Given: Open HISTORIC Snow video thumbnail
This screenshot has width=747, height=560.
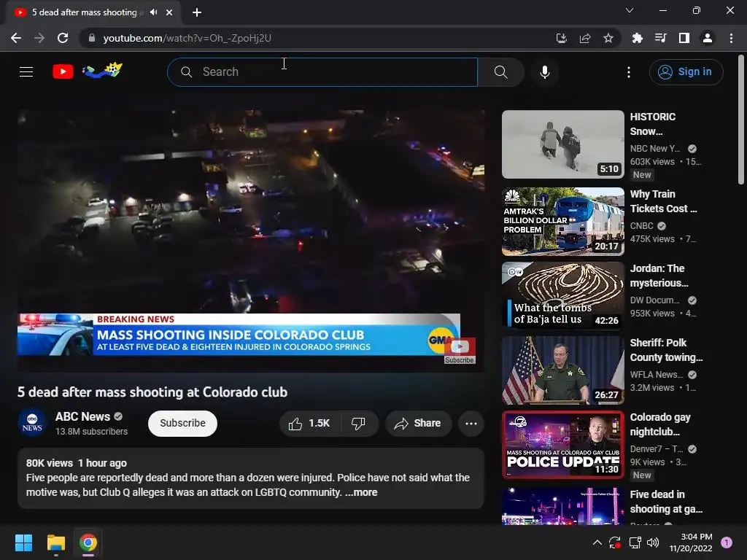Looking at the screenshot, I should coord(563,144).
